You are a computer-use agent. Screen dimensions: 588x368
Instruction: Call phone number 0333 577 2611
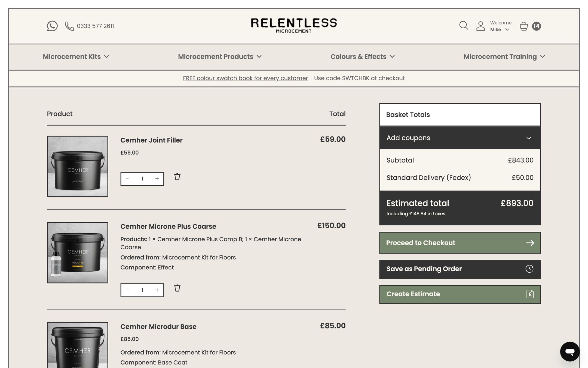pos(95,26)
